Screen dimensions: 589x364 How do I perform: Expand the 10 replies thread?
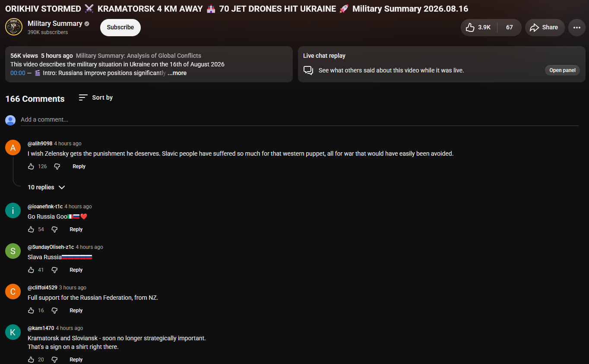(x=46, y=187)
